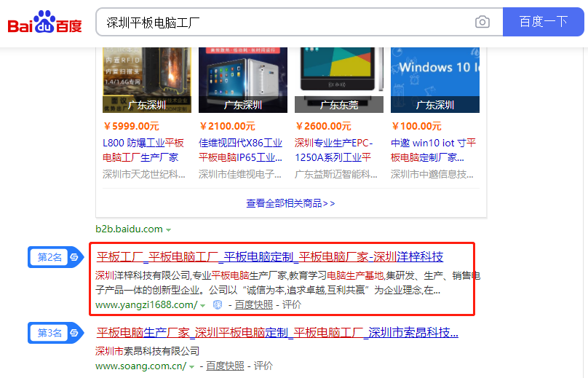Open L800 explosion-proof tablet product image

[147, 80]
